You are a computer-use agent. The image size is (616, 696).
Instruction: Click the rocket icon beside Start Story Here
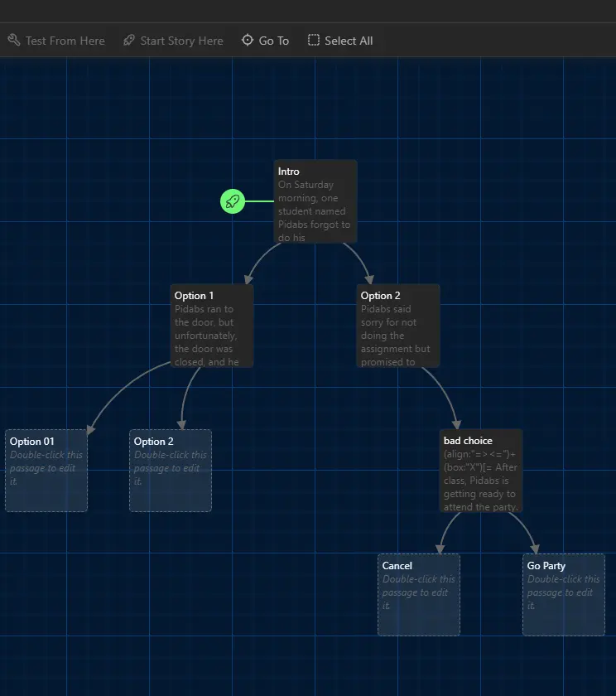point(128,41)
